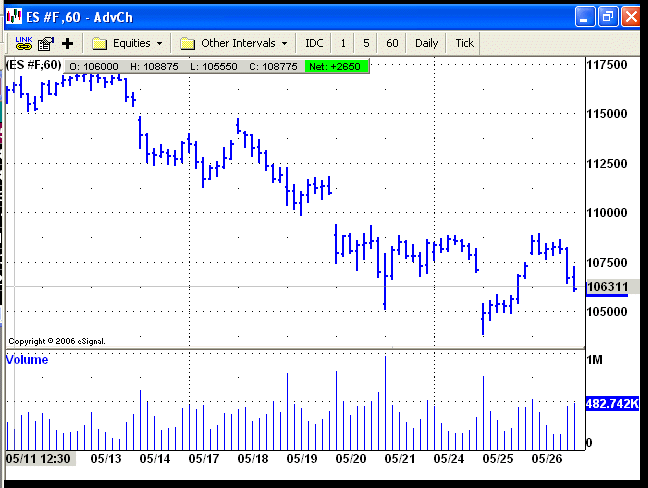Click the H: 108875 high value

pos(154,67)
